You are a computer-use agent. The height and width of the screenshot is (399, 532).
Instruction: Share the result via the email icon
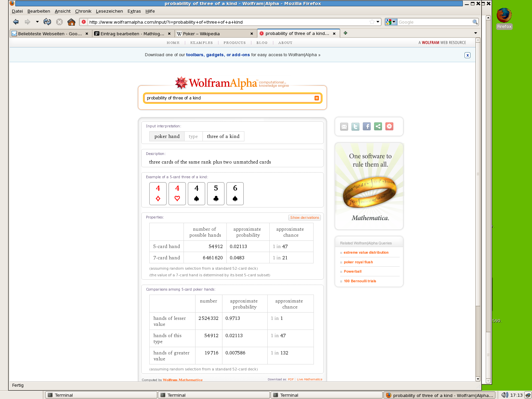click(x=344, y=127)
